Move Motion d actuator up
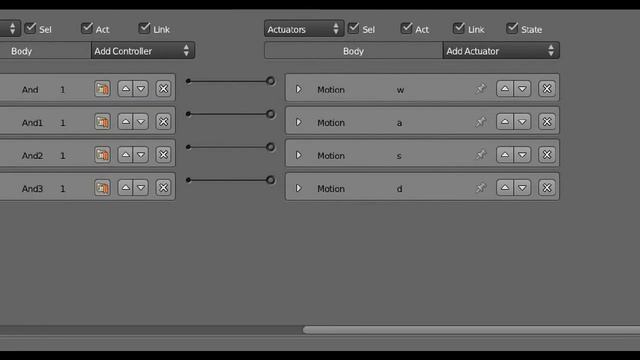 pos(505,188)
